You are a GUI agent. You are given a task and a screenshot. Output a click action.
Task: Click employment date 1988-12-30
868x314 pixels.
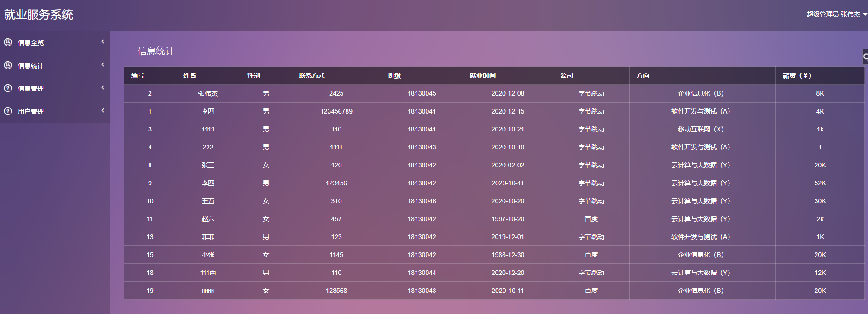[x=508, y=255]
